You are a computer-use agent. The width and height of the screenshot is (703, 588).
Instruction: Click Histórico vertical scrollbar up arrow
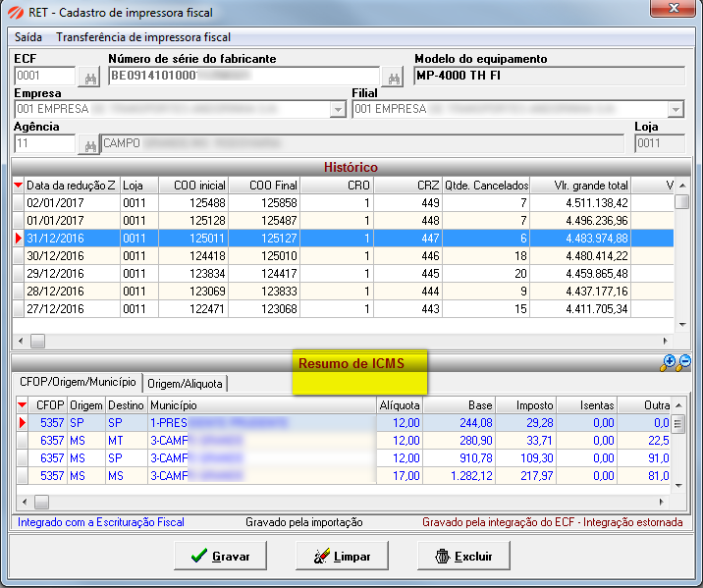tap(682, 186)
